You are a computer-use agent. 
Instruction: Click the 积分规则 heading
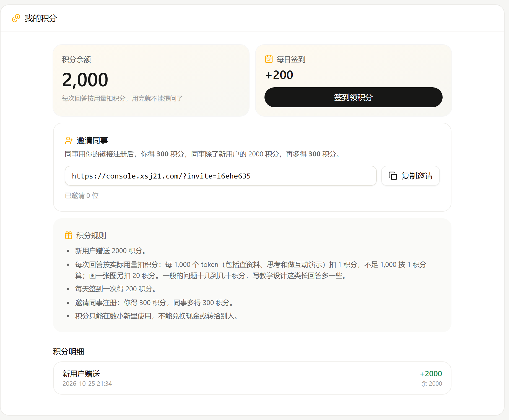[91, 235]
